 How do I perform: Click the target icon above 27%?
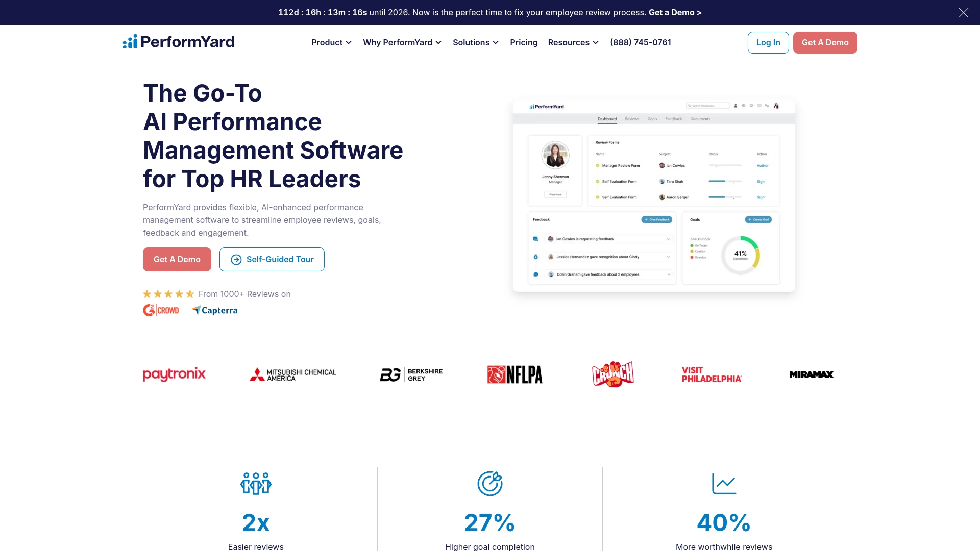[490, 483]
